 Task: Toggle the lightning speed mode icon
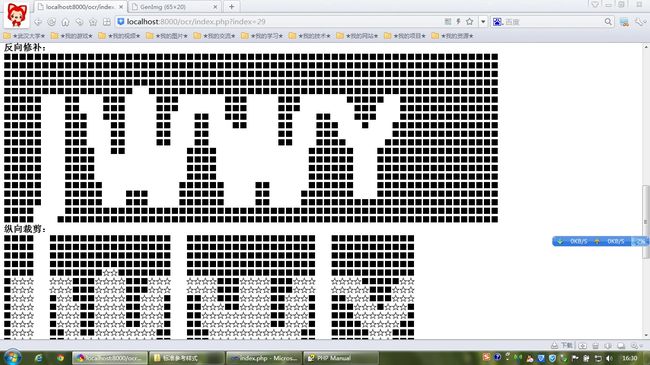coord(458,22)
